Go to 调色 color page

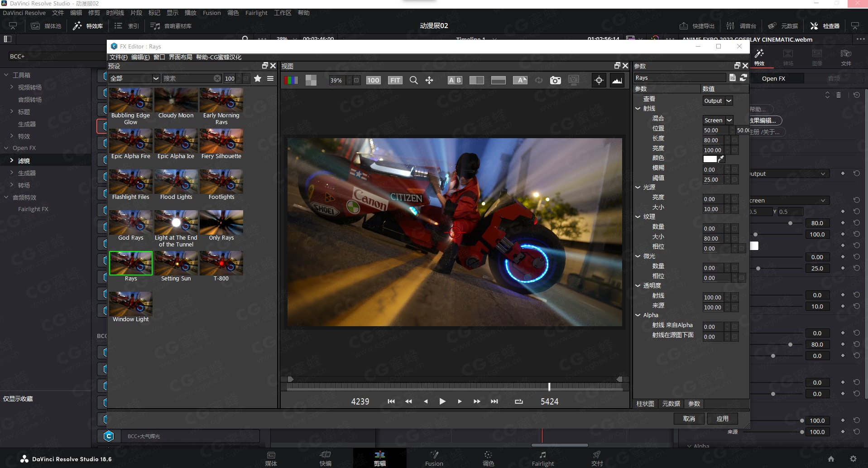[x=488, y=458]
